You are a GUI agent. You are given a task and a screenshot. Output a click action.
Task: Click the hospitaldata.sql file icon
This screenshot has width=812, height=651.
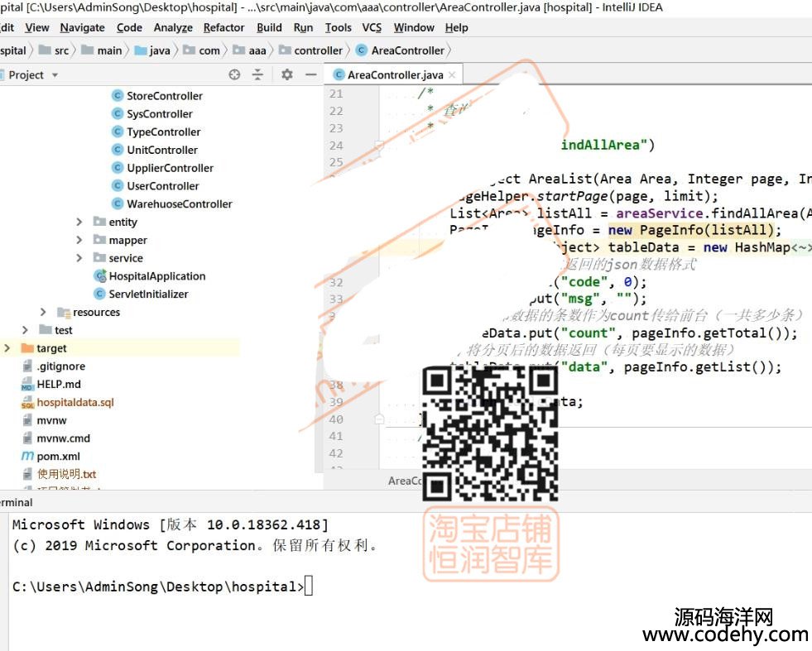pyautogui.click(x=27, y=403)
